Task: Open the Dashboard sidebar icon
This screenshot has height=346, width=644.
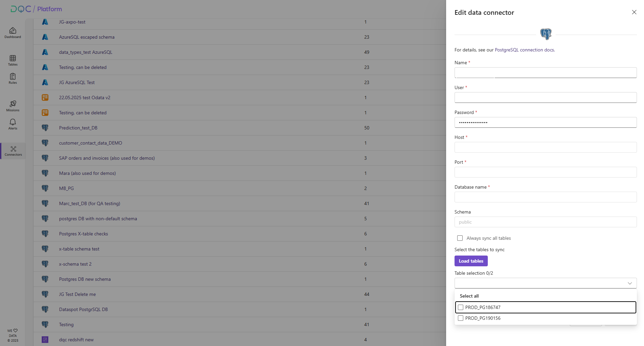Action: 13,33
